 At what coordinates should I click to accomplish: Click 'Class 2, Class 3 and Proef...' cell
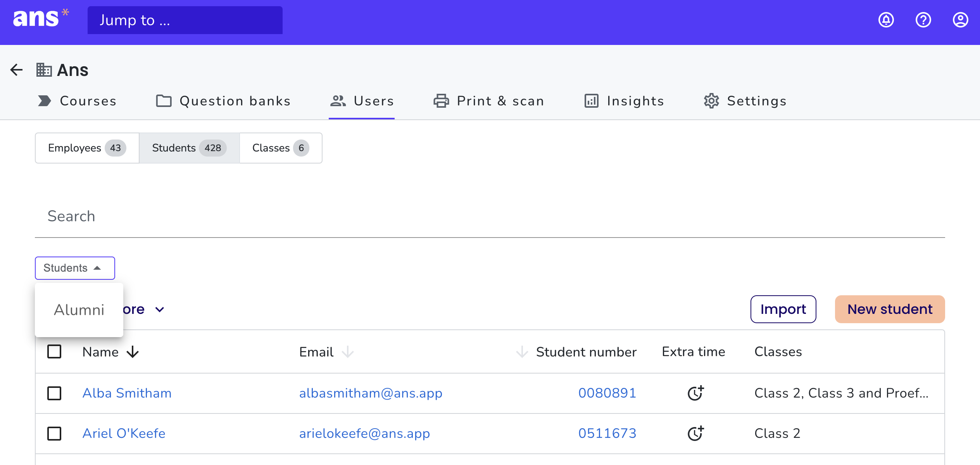pos(842,393)
